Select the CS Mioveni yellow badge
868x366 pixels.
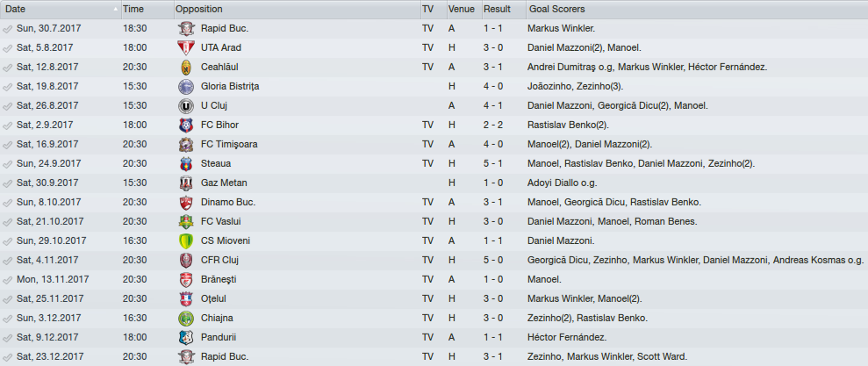click(186, 241)
